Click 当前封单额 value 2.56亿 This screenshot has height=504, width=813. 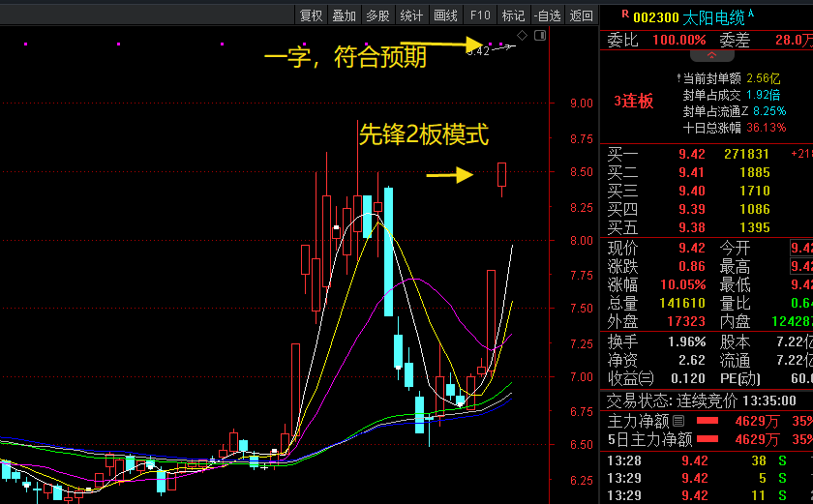[764, 78]
